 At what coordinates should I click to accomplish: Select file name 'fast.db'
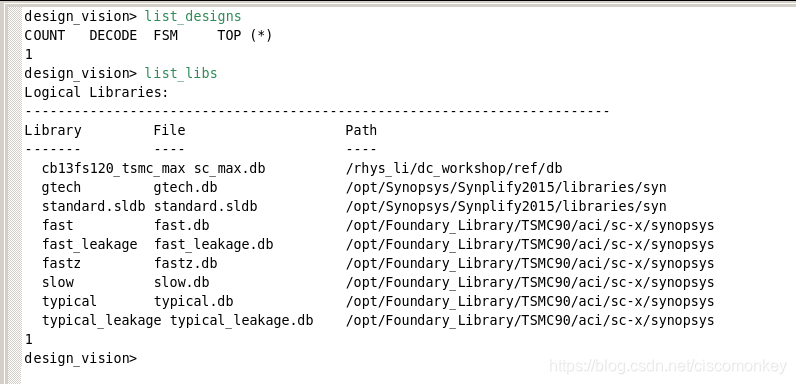(x=181, y=226)
